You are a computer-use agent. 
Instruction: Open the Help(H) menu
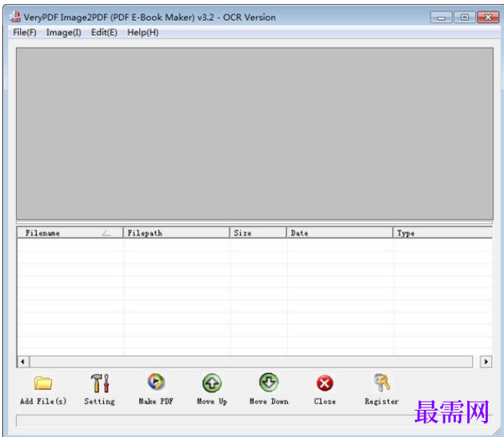tap(142, 33)
